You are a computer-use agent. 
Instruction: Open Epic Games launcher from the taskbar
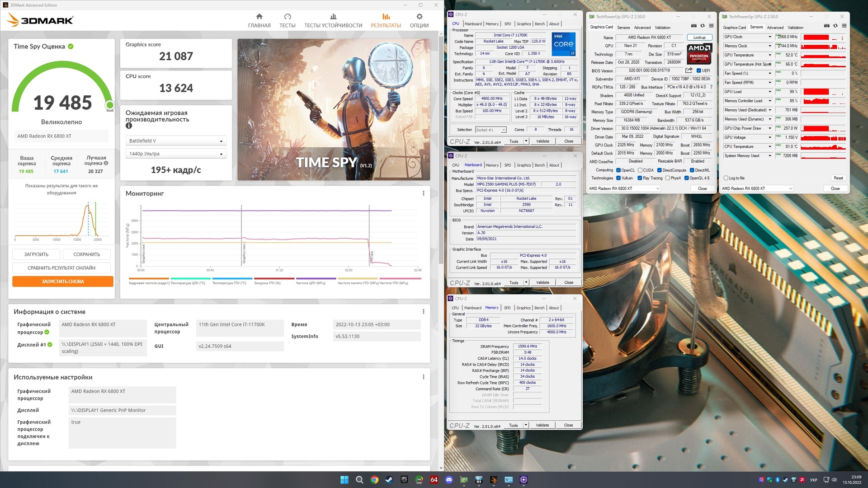coord(404,479)
